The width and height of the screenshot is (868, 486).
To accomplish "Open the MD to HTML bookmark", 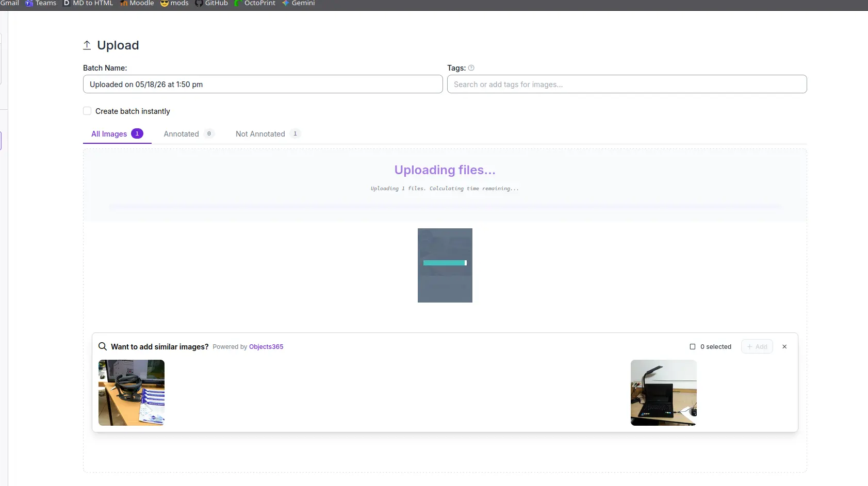I will click(88, 3).
